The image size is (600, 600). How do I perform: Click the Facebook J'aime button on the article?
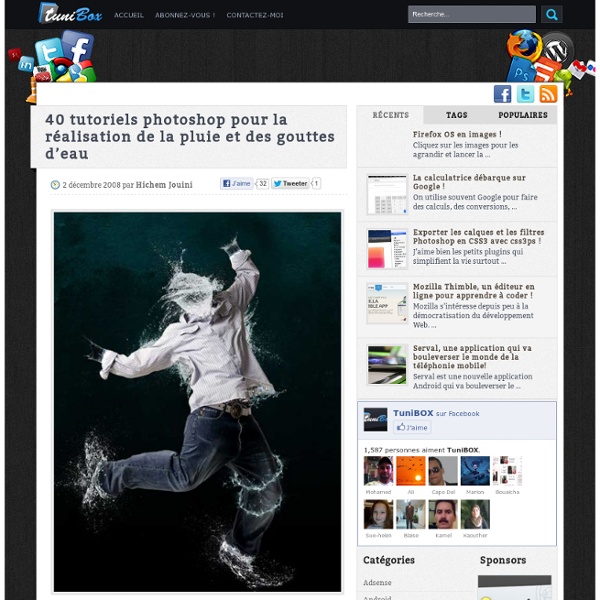click(237, 184)
